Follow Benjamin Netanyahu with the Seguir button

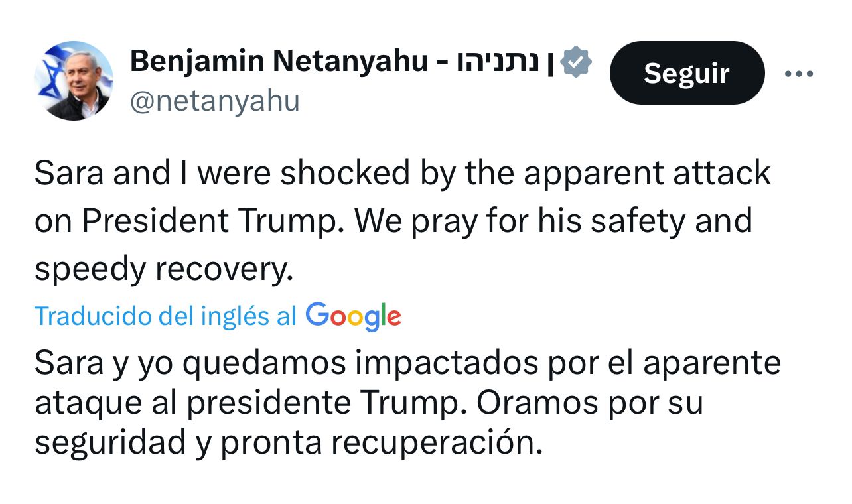pyautogui.click(x=686, y=73)
